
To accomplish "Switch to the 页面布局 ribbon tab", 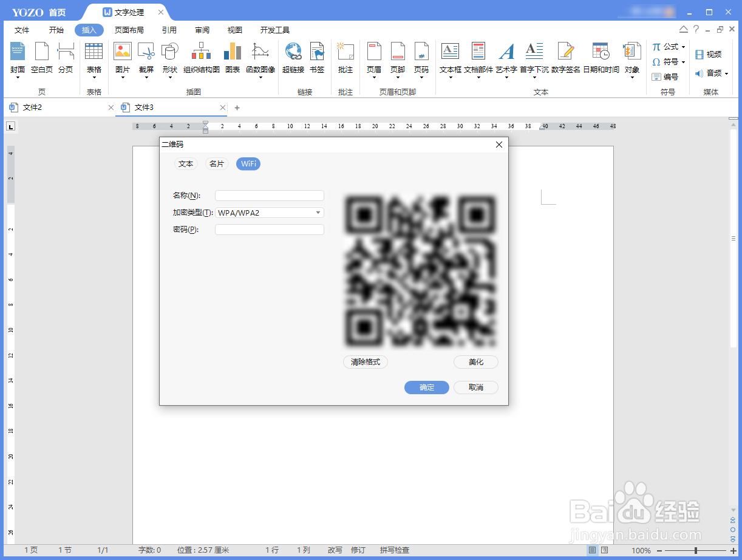I will pos(129,30).
